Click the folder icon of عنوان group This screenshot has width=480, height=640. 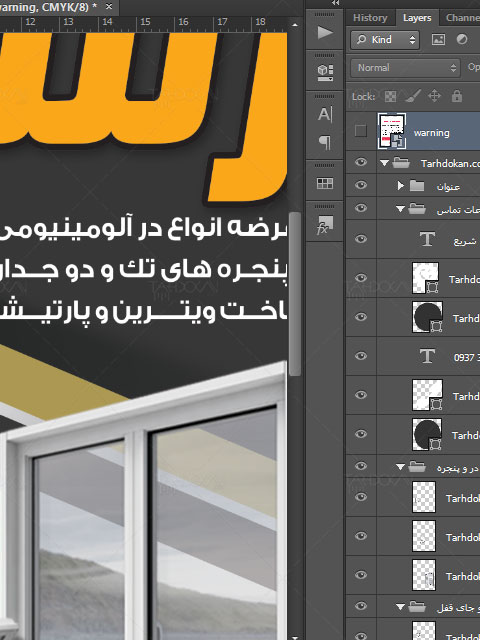[x=417, y=186]
